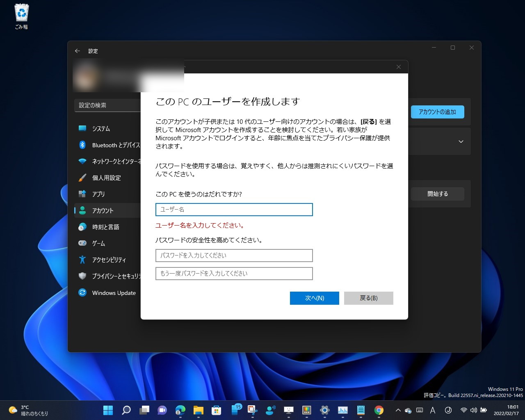This screenshot has width=525, height=420.
Task: Open Windows Update in the sidebar
Action: pyautogui.click(x=114, y=292)
